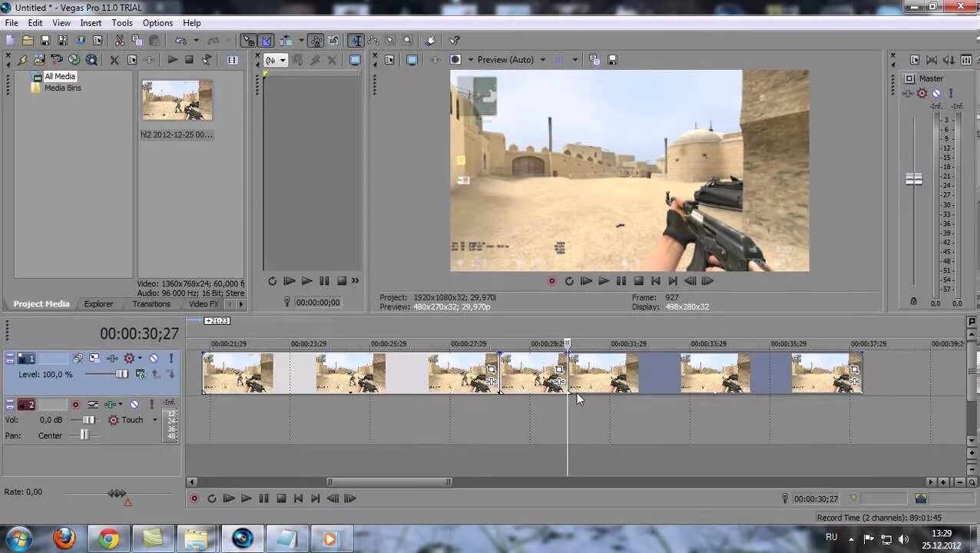Remove selected media with X icon
The width and height of the screenshot is (980, 553).
point(114,60)
